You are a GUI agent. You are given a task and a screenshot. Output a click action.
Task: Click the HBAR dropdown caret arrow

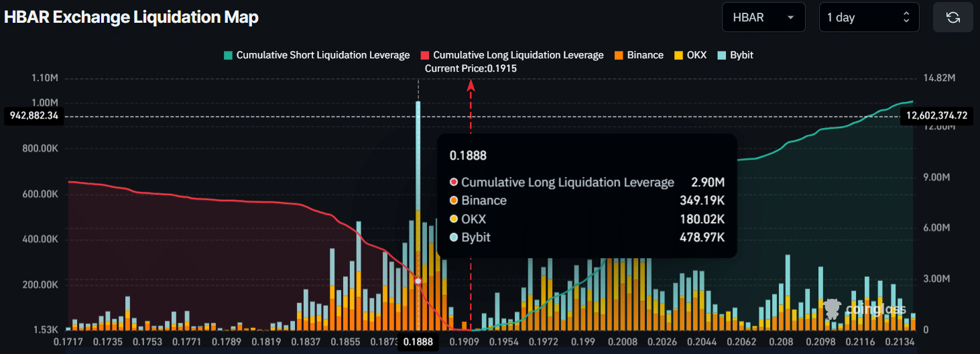click(x=791, y=18)
